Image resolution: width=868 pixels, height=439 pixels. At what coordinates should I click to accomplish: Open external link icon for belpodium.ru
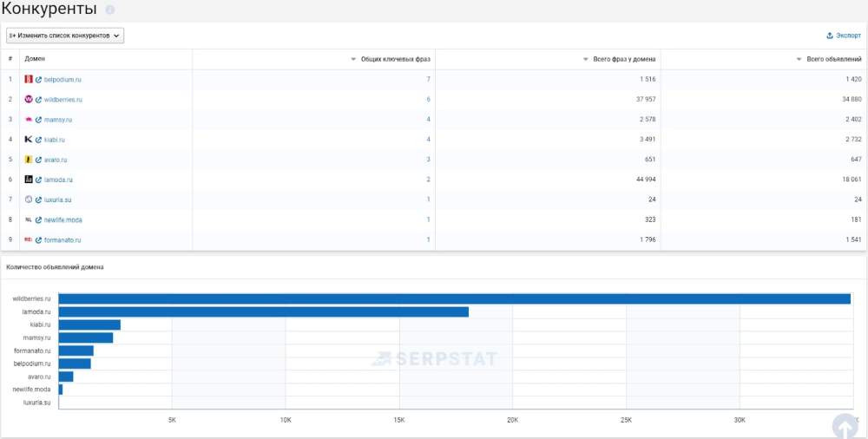coord(39,80)
